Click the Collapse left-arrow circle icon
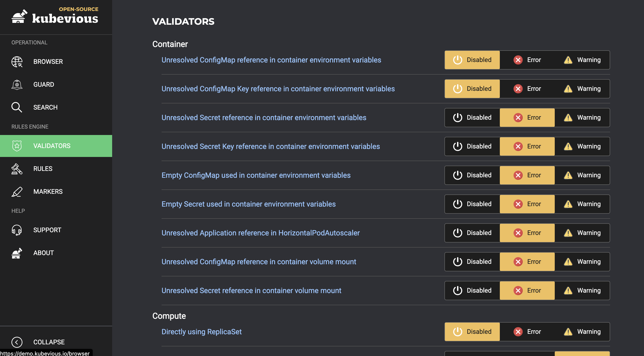This screenshot has height=356, width=644. [17, 342]
